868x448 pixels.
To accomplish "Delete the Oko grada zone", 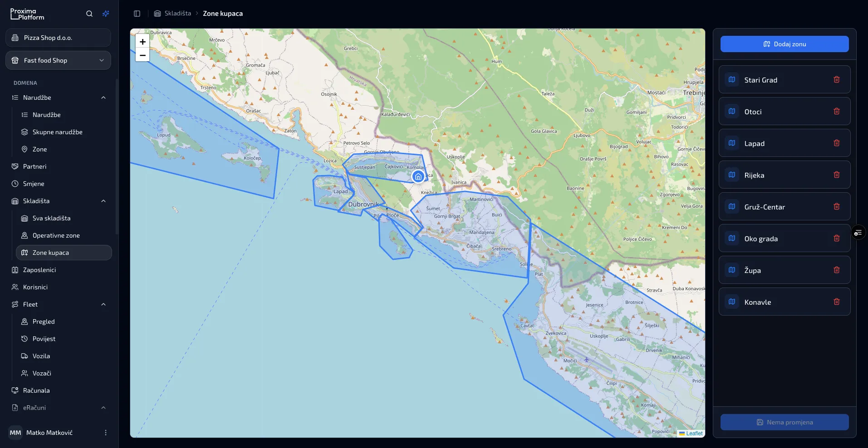I will pos(837,239).
